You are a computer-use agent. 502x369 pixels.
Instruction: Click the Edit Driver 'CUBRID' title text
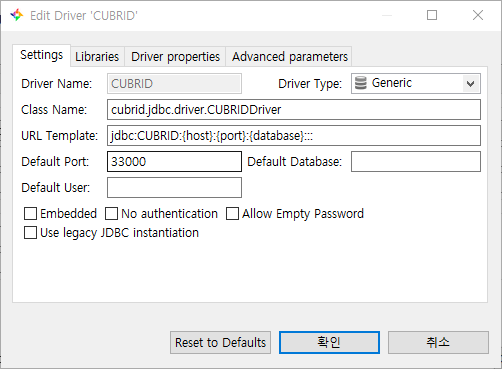[x=84, y=15]
